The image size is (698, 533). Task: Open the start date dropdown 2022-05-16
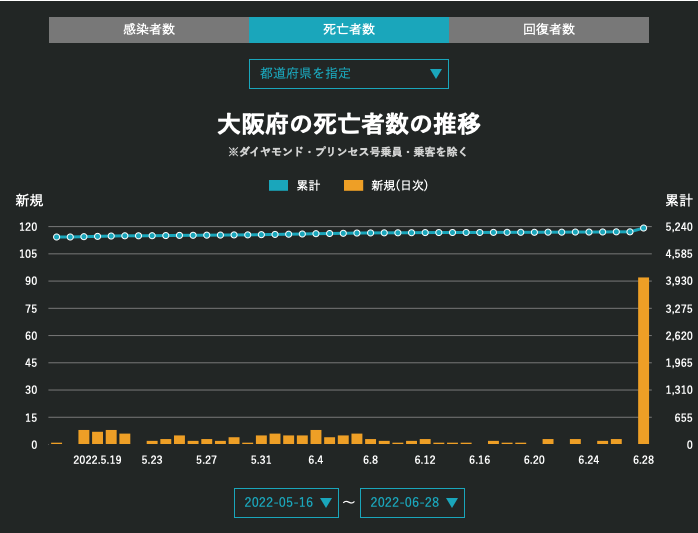click(x=286, y=503)
